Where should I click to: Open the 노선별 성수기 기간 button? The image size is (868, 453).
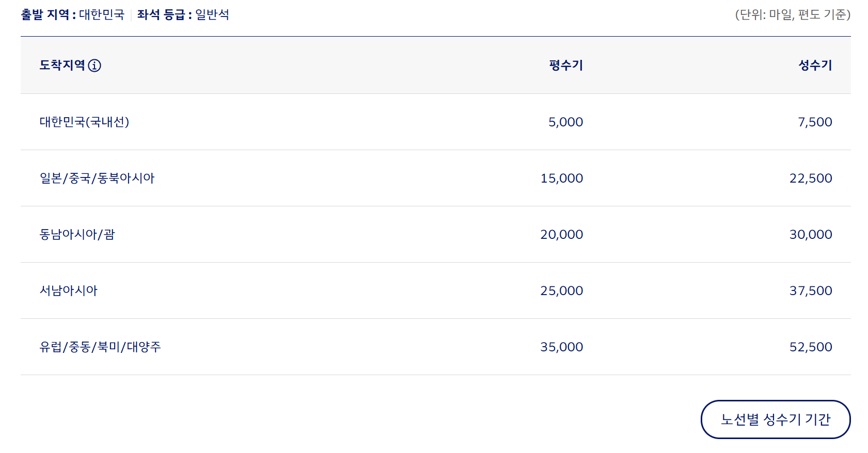tap(776, 419)
